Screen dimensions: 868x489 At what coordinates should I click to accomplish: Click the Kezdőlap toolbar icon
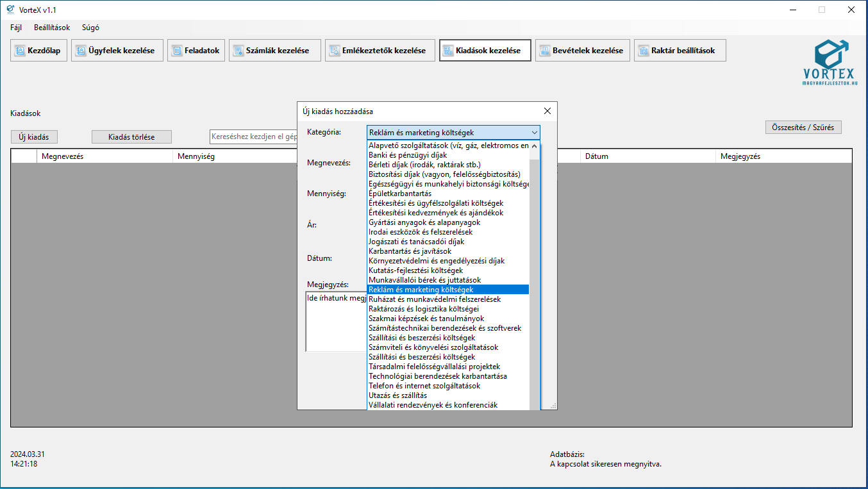[x=19, y=51]
